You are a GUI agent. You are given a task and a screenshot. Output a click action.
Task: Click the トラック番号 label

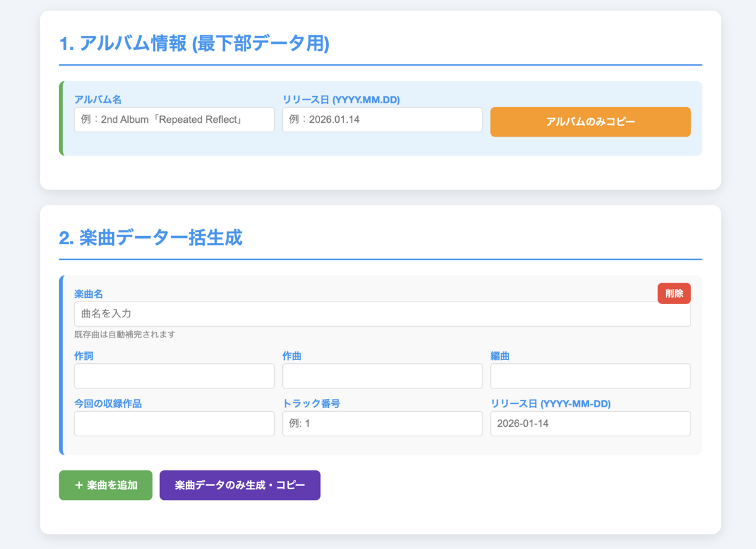pos(311,404)
